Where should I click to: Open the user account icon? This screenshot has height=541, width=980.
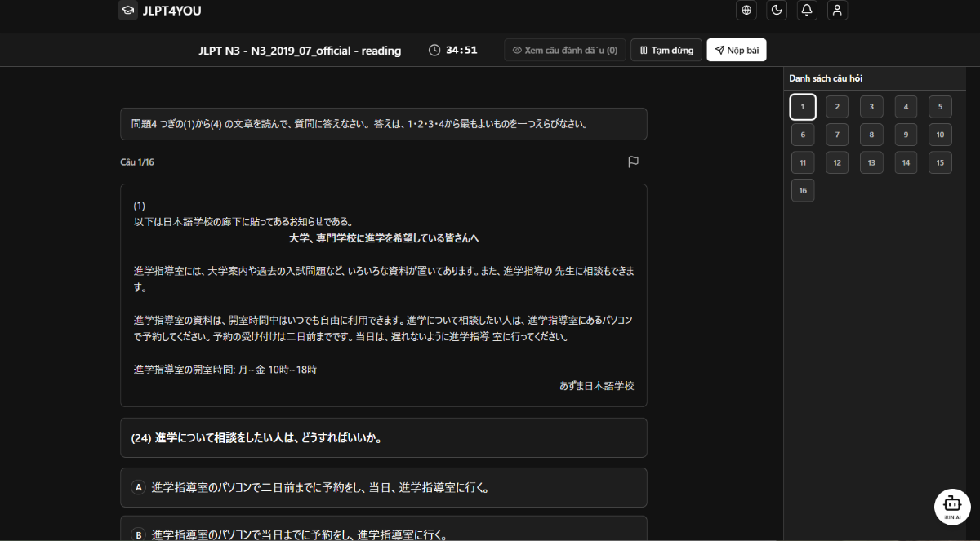pos(837,10)
